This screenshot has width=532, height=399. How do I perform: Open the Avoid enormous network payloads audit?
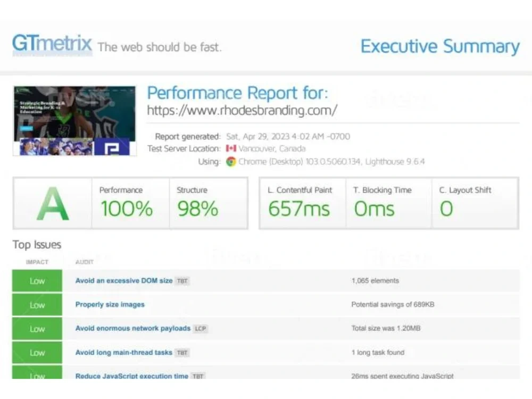(x=133, y=328)
